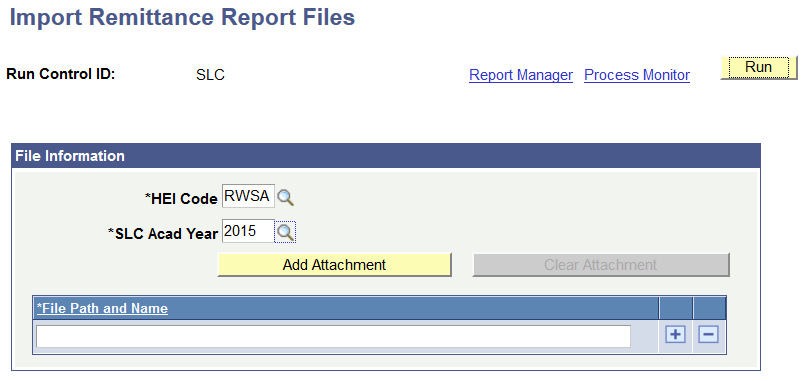Image resolution: width=809 pixels, height=381 pixels.
Task: Click the Add Attachment button
Action: pos(334,265)
